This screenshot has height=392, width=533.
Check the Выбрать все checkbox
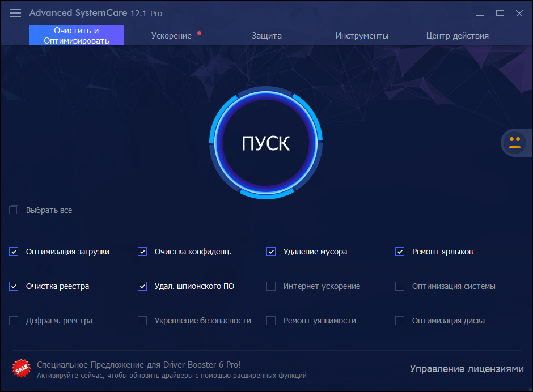(14, 210)
